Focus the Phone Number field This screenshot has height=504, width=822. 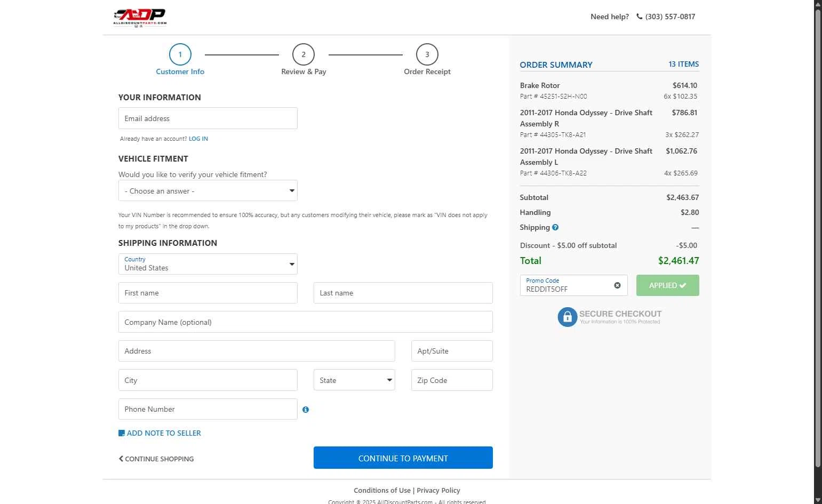(208, 409)
